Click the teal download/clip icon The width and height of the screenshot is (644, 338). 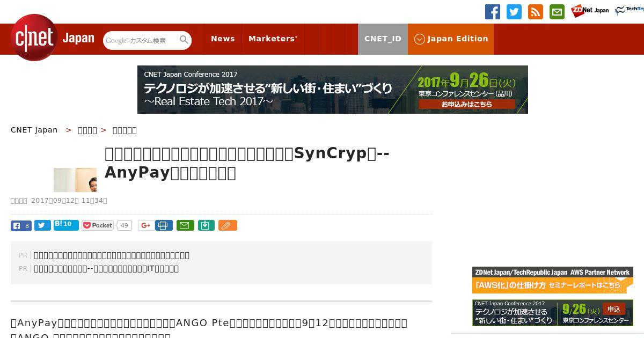pyautogui.click(x=206, y=226)
